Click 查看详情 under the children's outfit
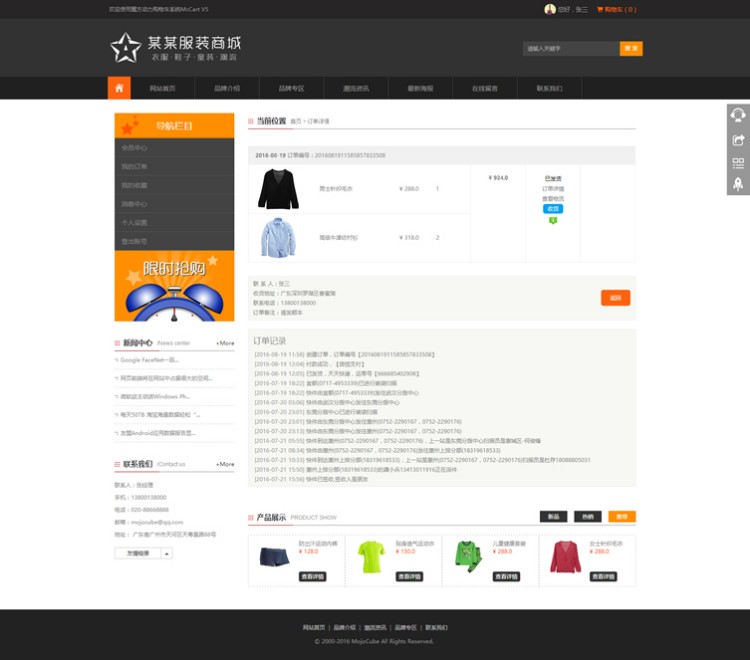The height and width of the screenshot is (660, 750). [x=507, y=576]
